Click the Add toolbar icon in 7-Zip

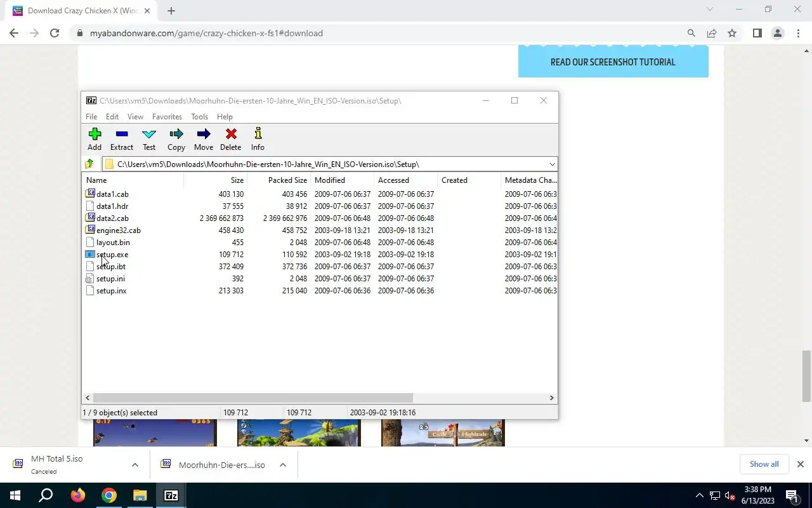[95, 134]
